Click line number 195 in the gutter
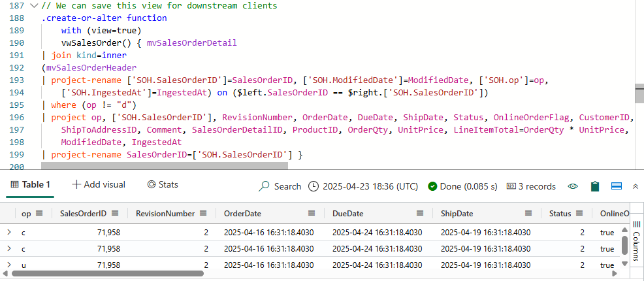This screenshot has height=281, width=644. pyautogui.click(x=18, y=105)
